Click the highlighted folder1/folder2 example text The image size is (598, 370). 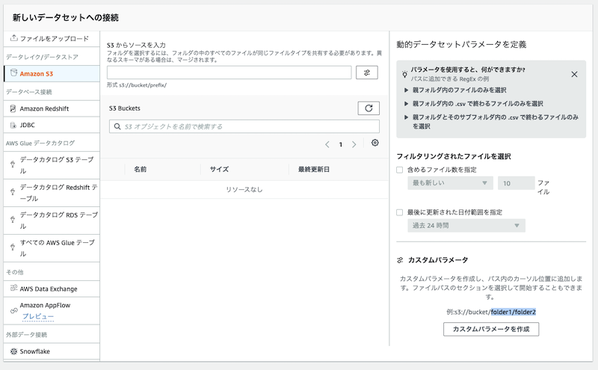point(513,312)
